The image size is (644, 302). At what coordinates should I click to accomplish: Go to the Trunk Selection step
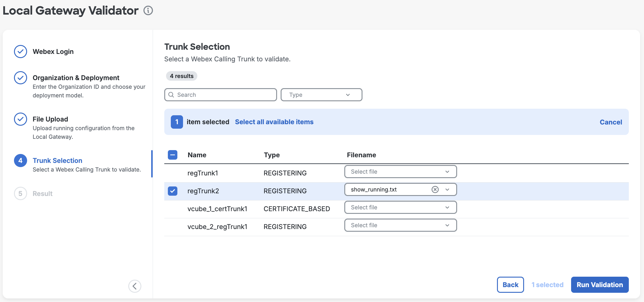(57, 161)
